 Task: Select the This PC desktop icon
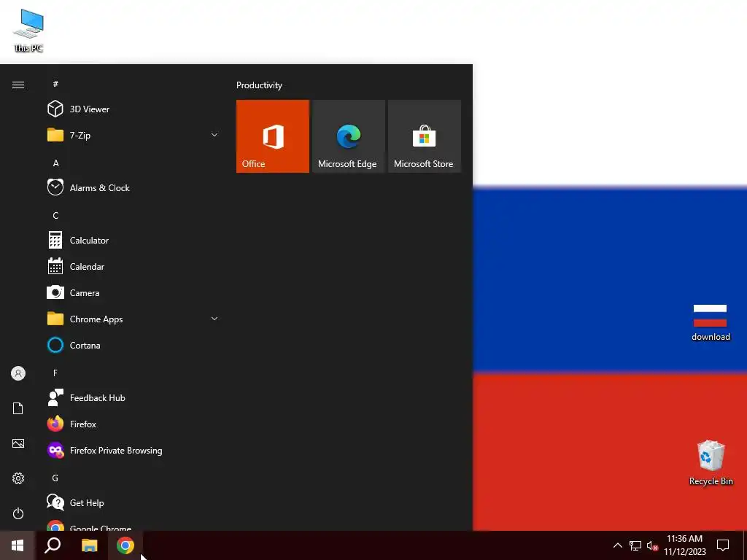(x=28, y=31)
